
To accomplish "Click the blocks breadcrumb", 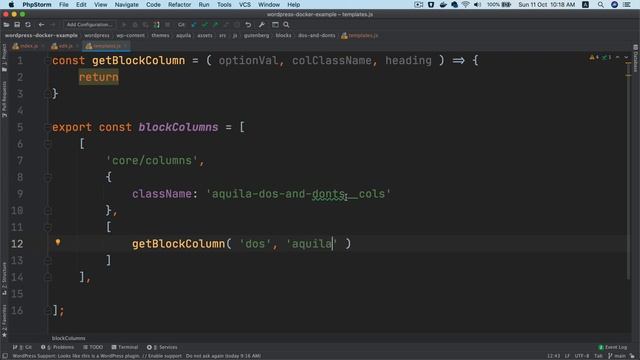I will [283, 36].
